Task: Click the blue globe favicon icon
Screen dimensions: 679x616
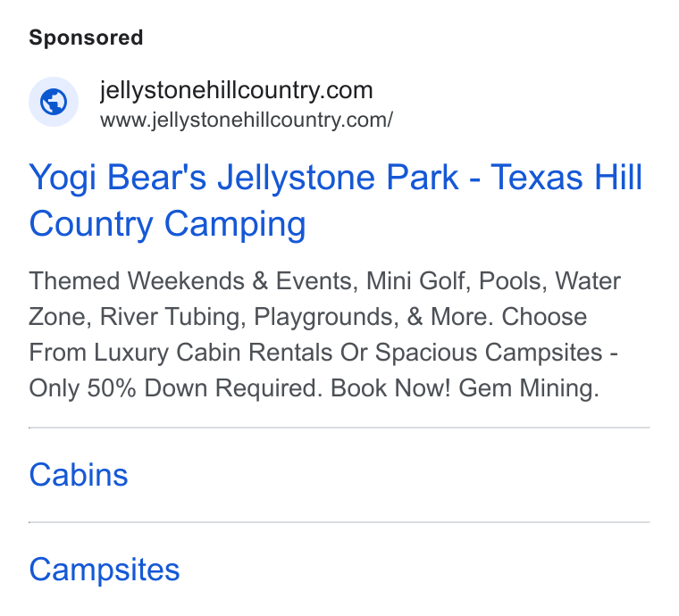Action: pyautogui.click(x=54, y=102)
